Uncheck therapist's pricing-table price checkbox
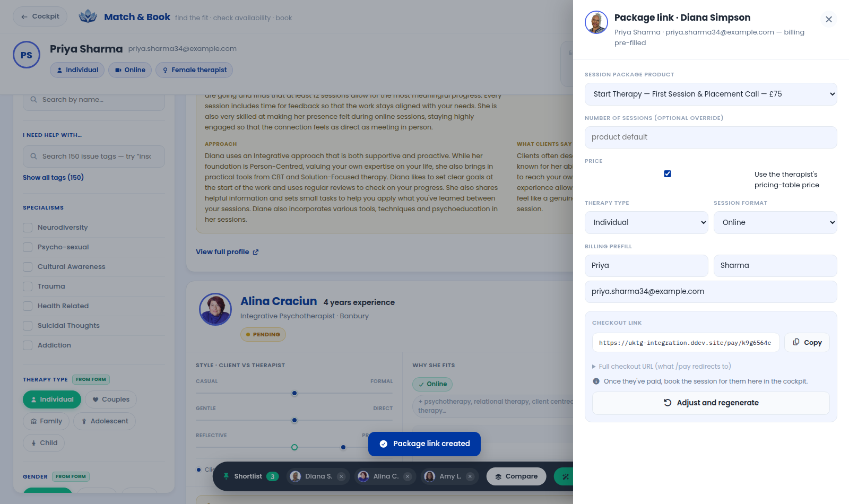Viewport: 849px width, 504px height. pos(668,174)
